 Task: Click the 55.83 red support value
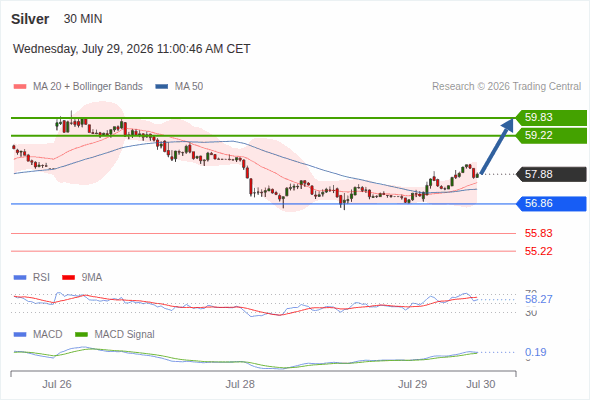click(x=538, y=233)
